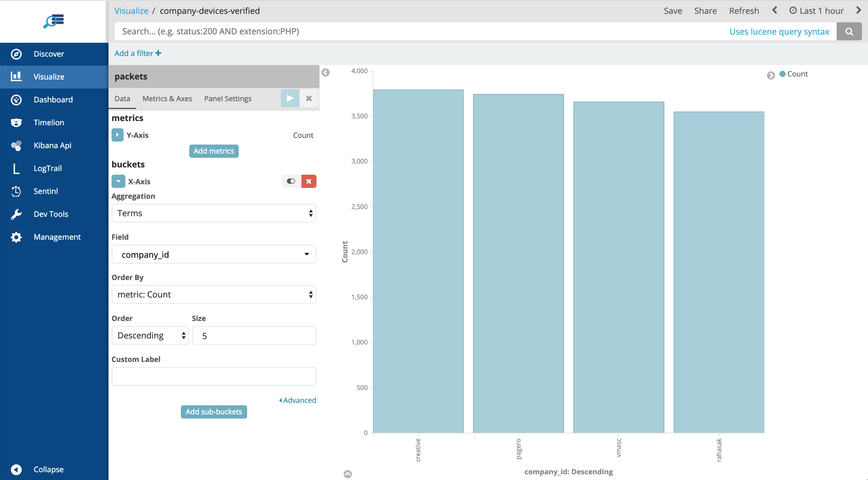Click the Timelion navigation icon
This screenshot has height=480, width=868.
pos(16,122)
